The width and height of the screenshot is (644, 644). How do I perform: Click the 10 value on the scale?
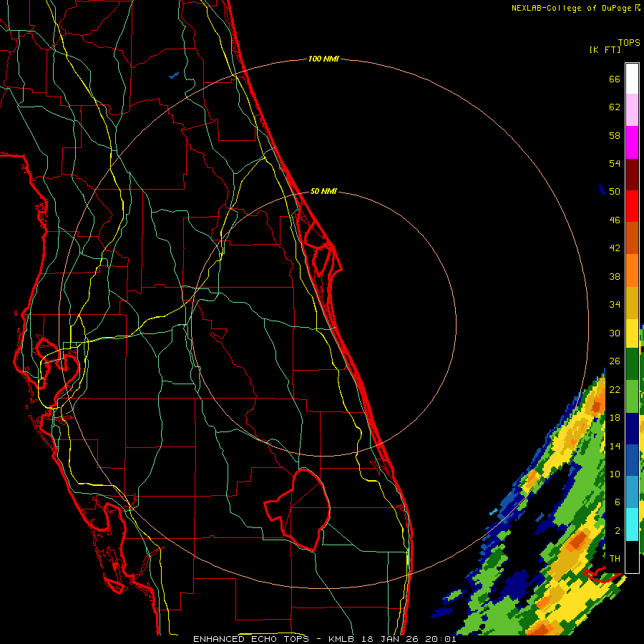click(615, 474)
